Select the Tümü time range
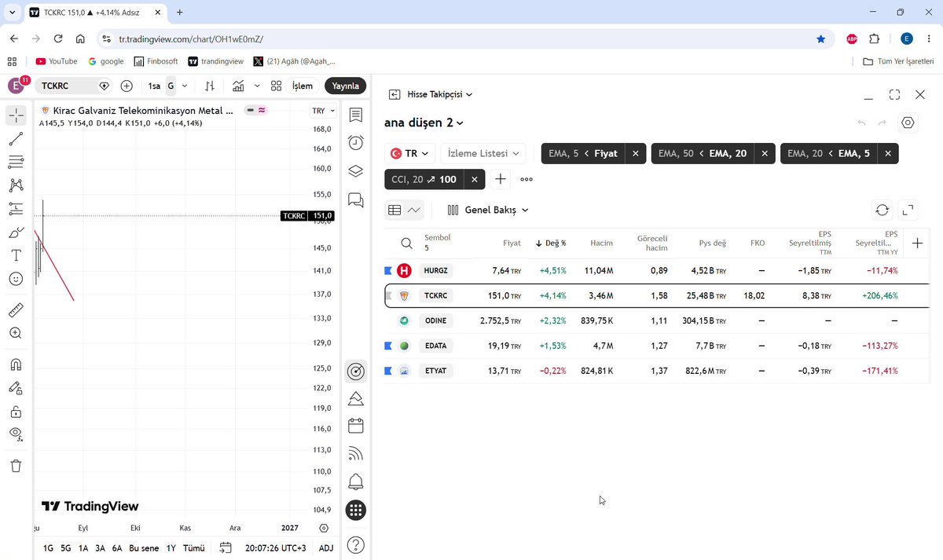The height and width of the screenshot is (560, 943). 194,548
